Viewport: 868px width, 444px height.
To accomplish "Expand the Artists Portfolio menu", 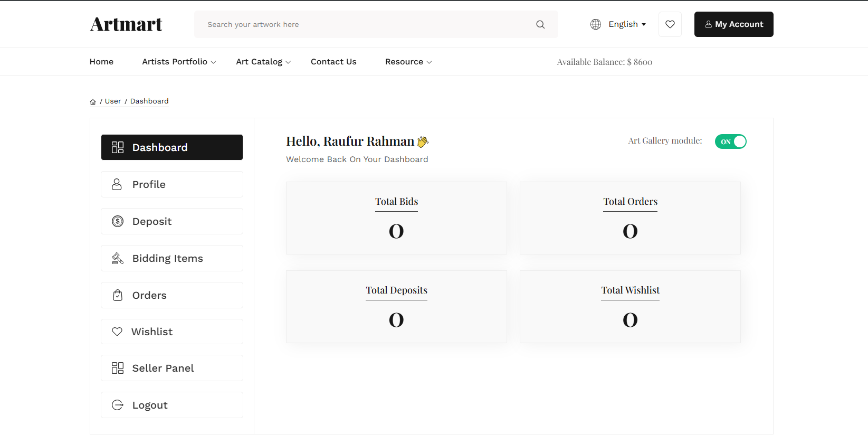I will coord(179,62).
